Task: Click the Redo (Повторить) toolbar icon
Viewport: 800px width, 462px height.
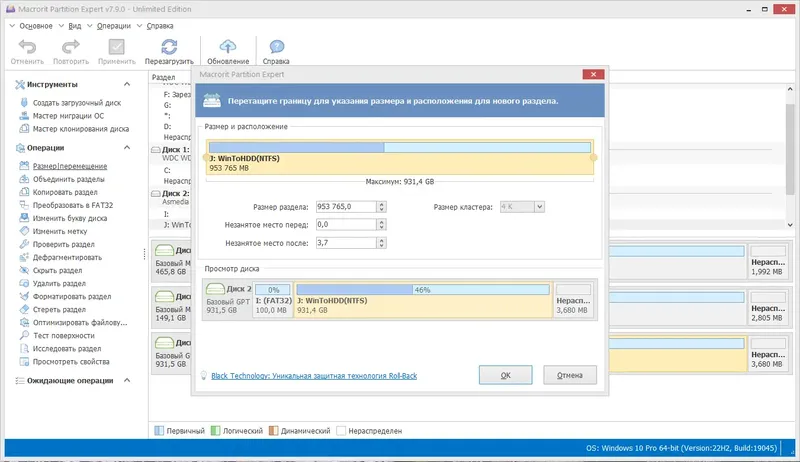Action: pos(71,47)
